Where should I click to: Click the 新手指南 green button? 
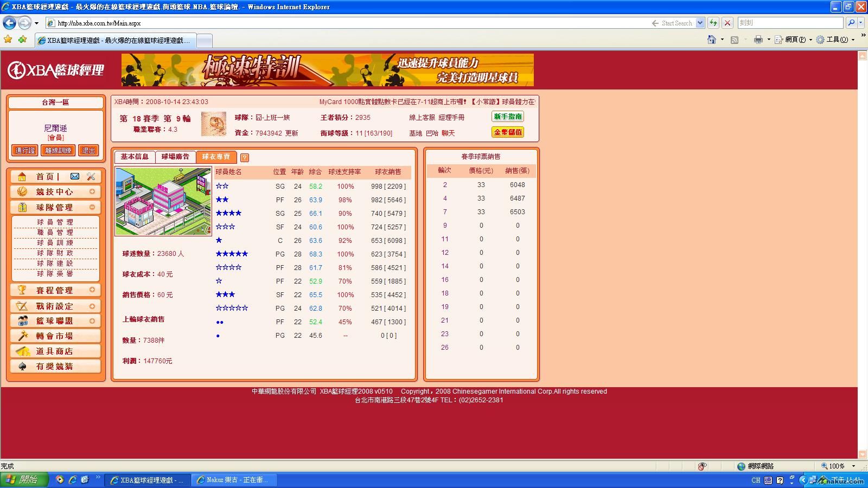point(508,117)
